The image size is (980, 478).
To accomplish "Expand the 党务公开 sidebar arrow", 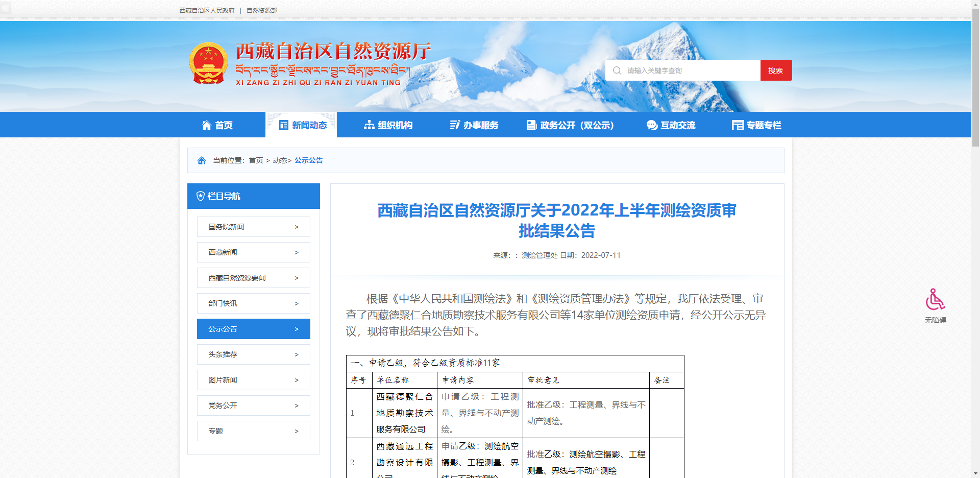I will pyautogui.click(x=297, y=405).
